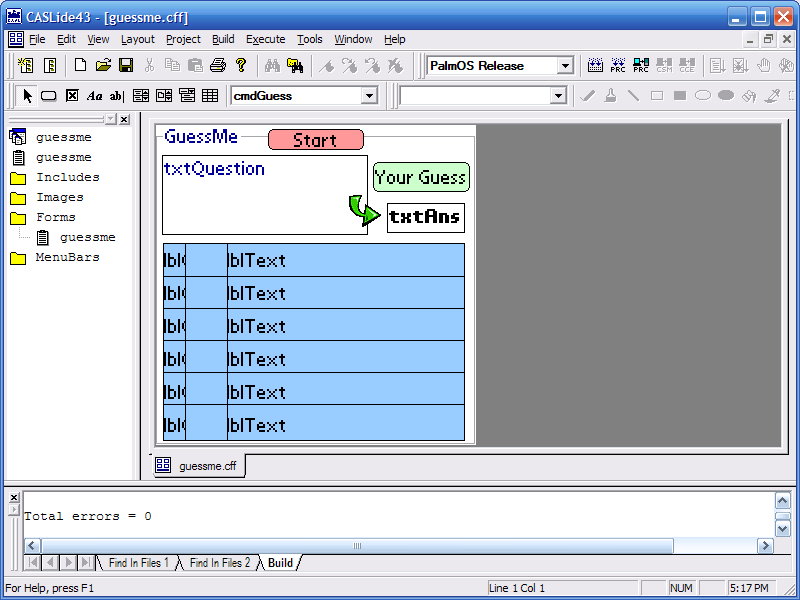Image resolution: width=800 pixels, height=600 pixels.
Task: Click the red Start button on the form
Action: pos(315,140)
